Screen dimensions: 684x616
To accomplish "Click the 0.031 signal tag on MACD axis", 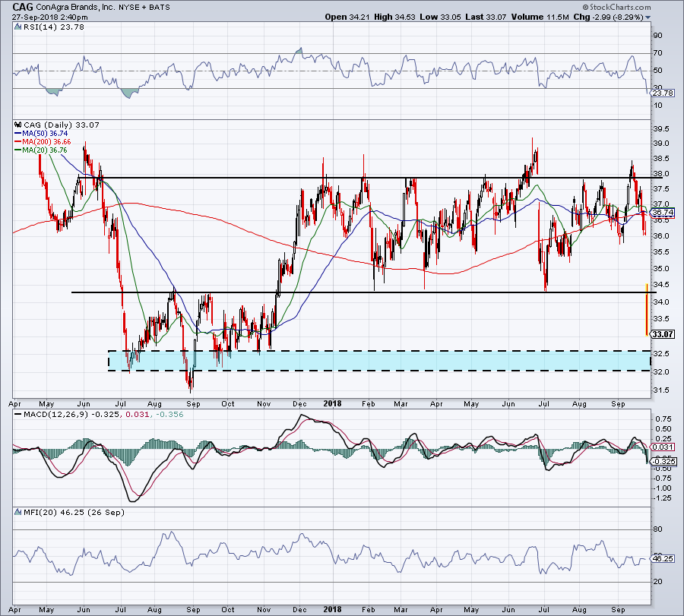I will [663, 447].
